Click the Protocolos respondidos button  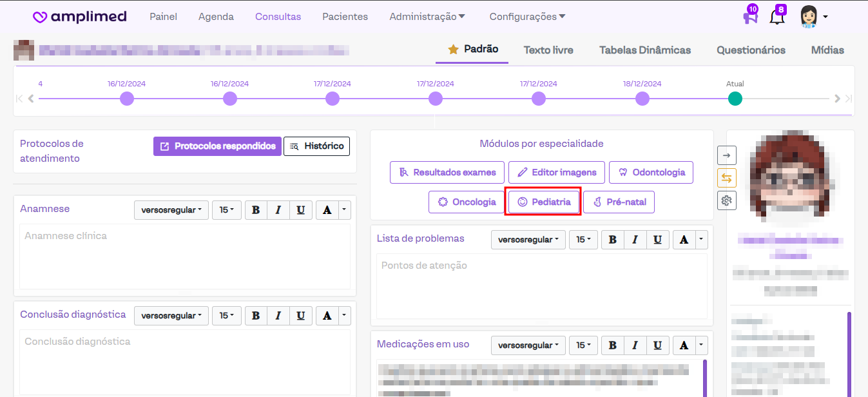218,146
